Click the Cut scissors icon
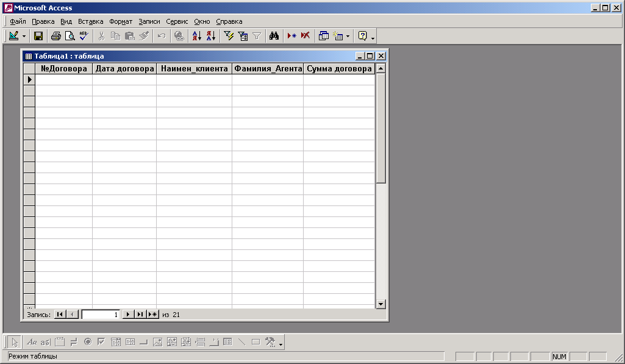Viewport: 625px width, 364px height. click(101, 37)
